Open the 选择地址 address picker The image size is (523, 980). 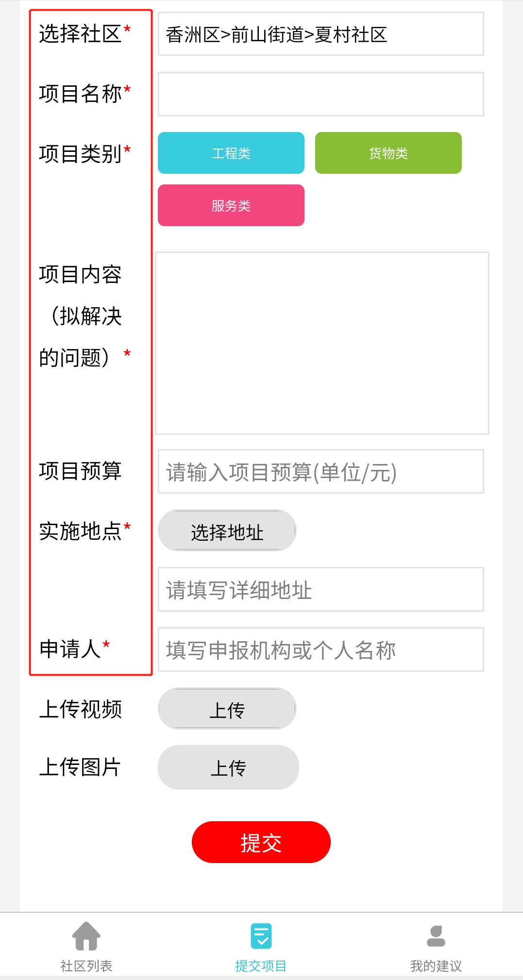click(227, 531)
